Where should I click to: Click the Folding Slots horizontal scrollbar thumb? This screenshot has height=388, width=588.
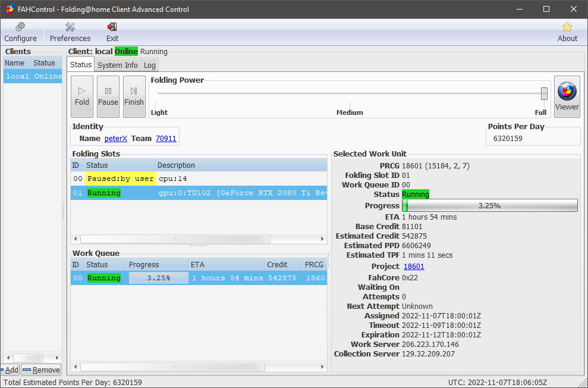(175, 239)
